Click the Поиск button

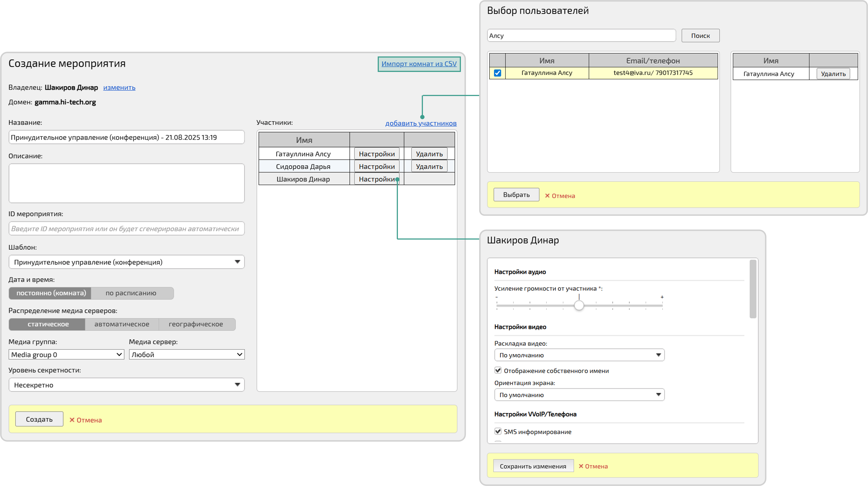tap(700, 36)
